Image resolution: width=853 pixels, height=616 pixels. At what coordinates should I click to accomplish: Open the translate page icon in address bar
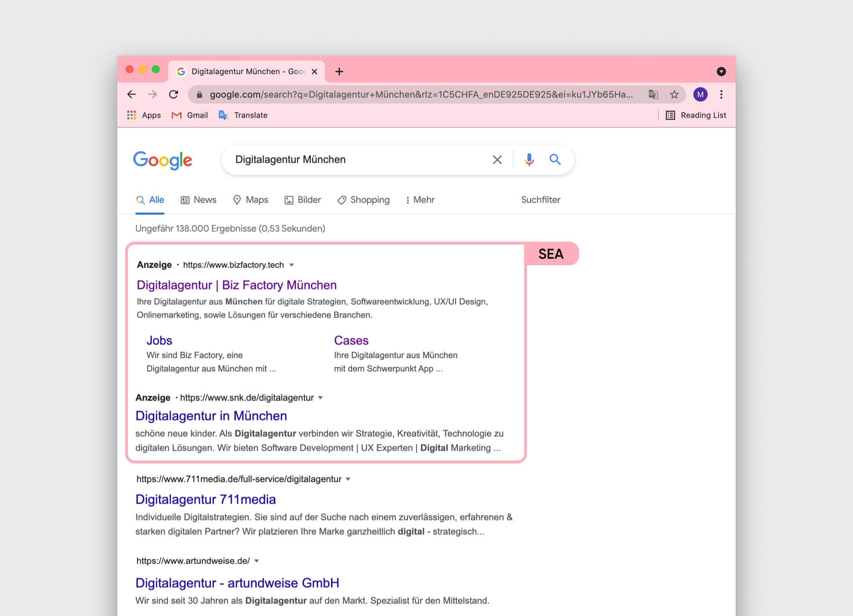coord(653,94)
